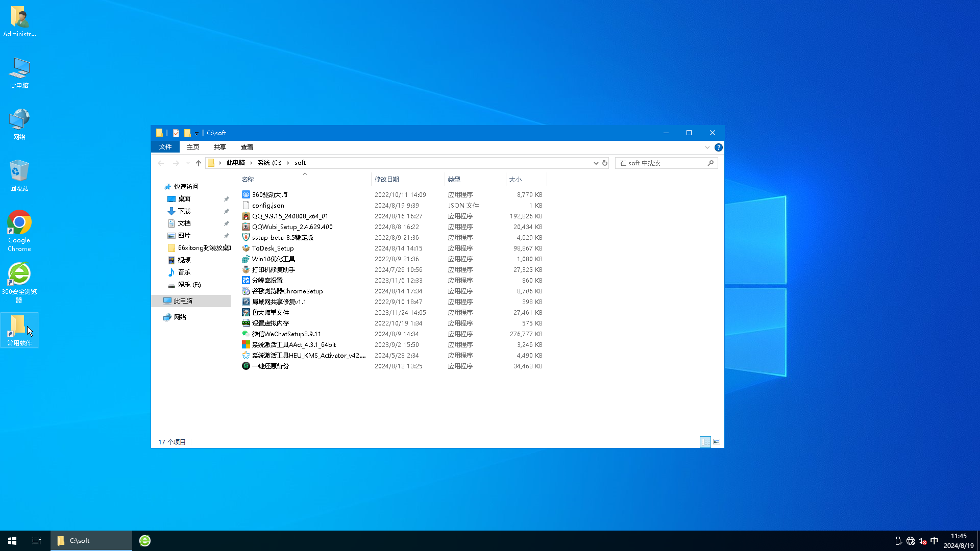
Task: Launch 谷歌浏览器ChromeSetup application
Action: click(x=287, y=291)
